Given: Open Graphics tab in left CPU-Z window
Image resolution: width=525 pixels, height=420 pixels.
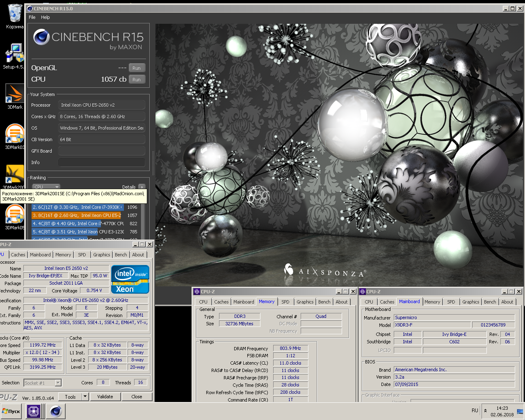Looking at the screenshot, I should click(x=102, y=255).
